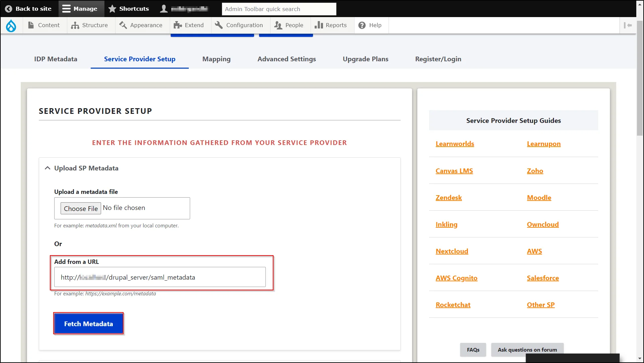Open the Shortcuts star menu
This screenshot has width=644, height=363.
click(129, 9)
